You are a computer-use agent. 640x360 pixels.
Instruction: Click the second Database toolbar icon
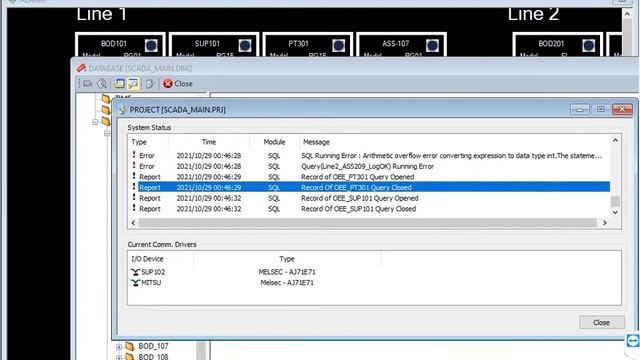pos(102,84)
